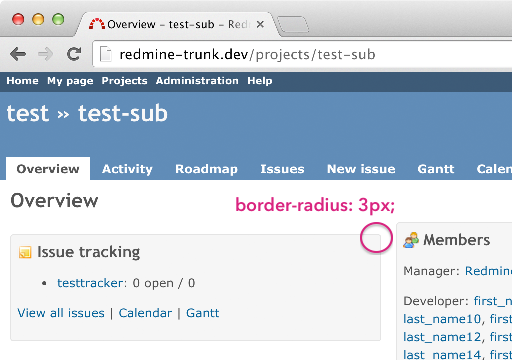512x360 pixels.
Task: Switch to the Roadmap tab
Action: pyautogui.click(x=206, y=169)
